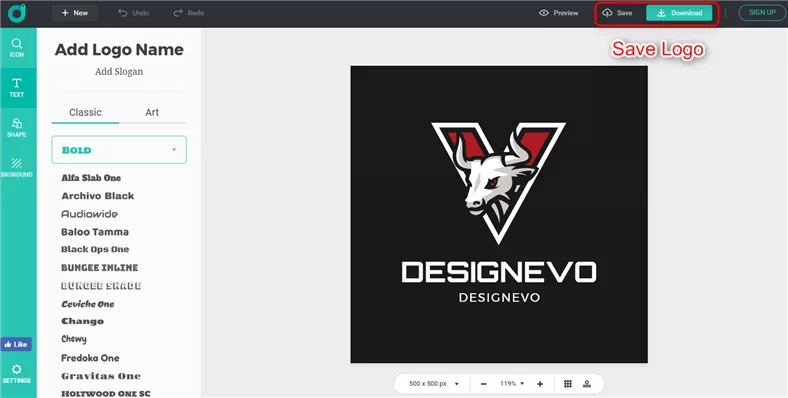Choose the Baloo Tamma font
The height and width of the screenshot is (398, 788).
click(95, 232)
